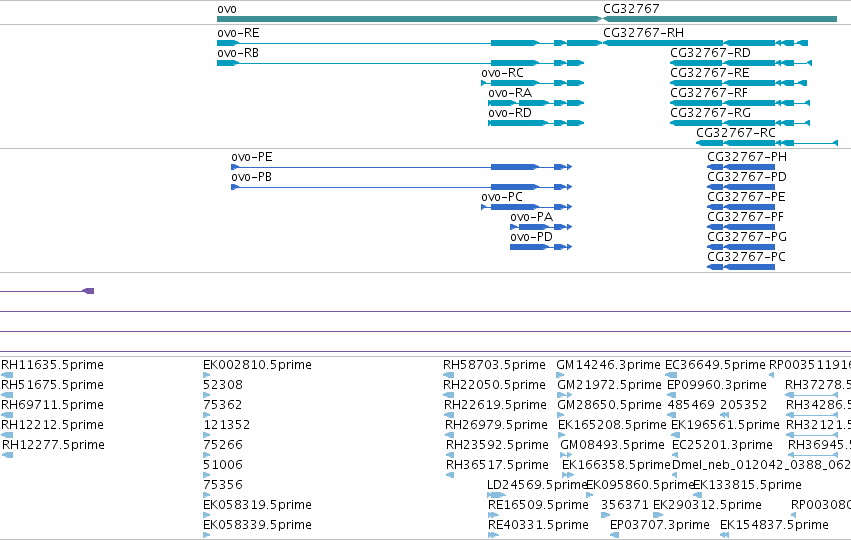The image size is (851, 540).
Task: Click RH36517.5prime EST label
Action: 497,466
